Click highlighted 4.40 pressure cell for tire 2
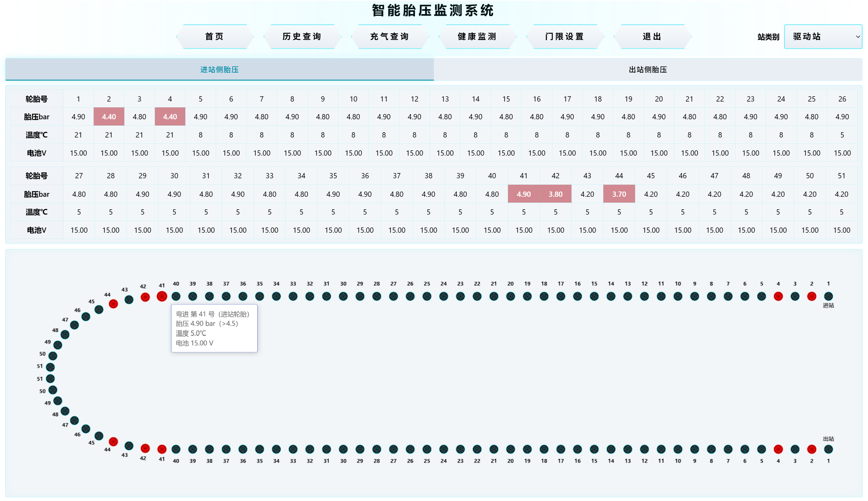Viewport: 868px width, 501px height. pos(109,117)
